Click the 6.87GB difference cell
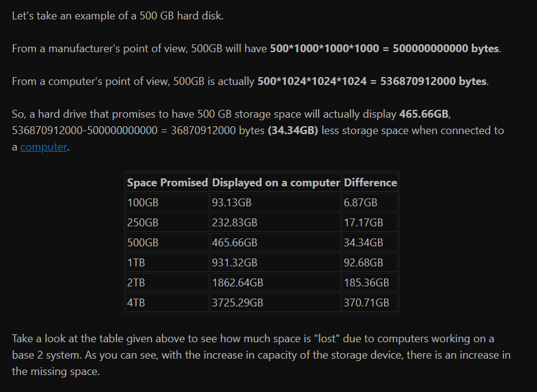The image size is (537, 392). (x=370, y=202)
